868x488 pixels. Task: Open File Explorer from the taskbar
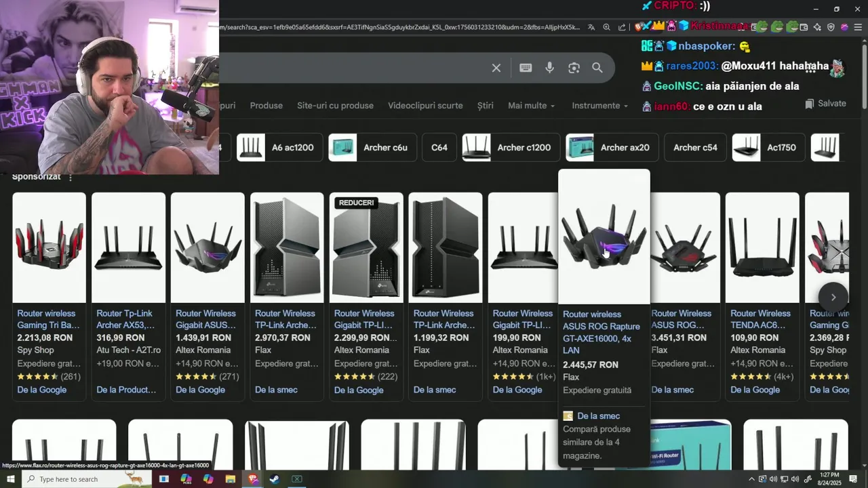tap(231, 479)
